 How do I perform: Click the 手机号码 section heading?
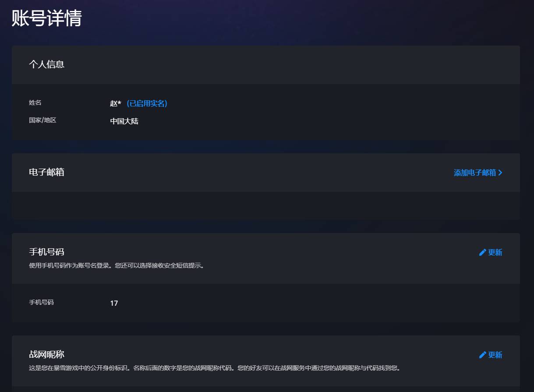coord(47,252)
